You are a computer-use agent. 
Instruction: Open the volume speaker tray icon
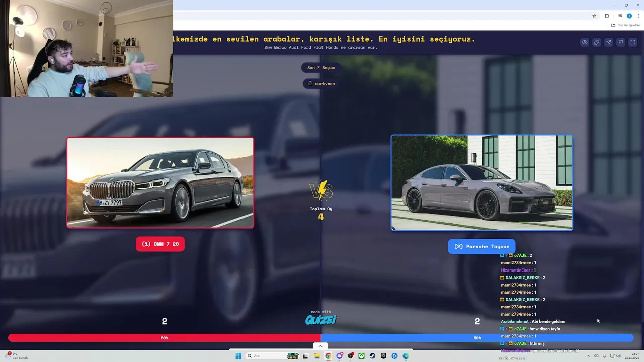[x=618, y=356]
